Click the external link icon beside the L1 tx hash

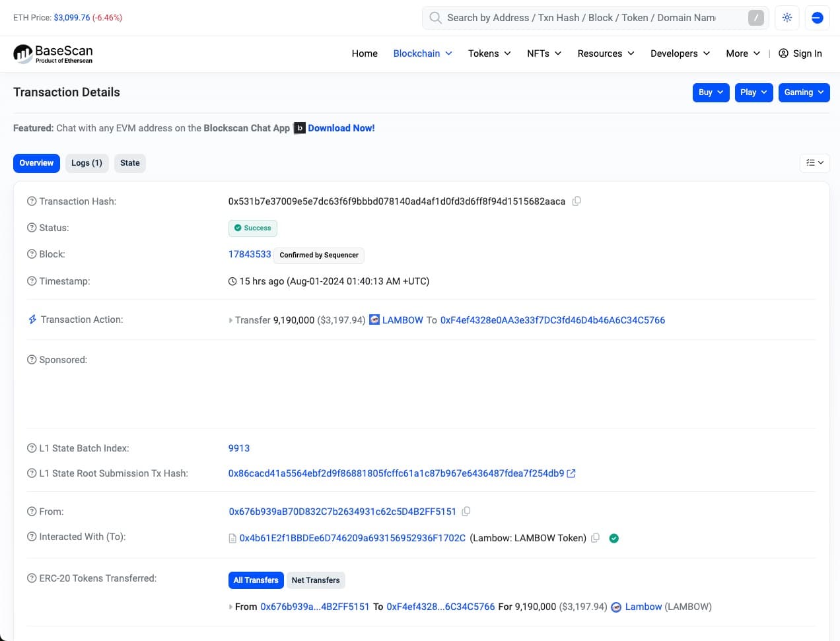coord(571,473)
